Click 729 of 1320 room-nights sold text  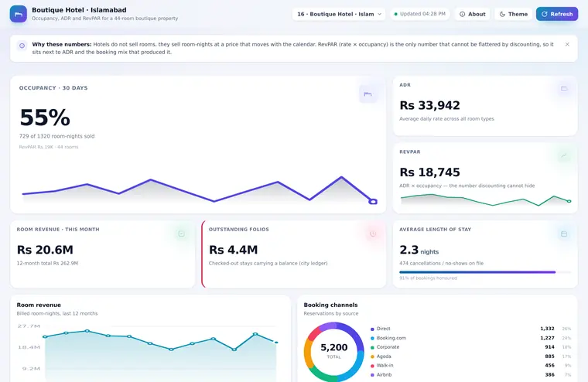pos(56,136)
